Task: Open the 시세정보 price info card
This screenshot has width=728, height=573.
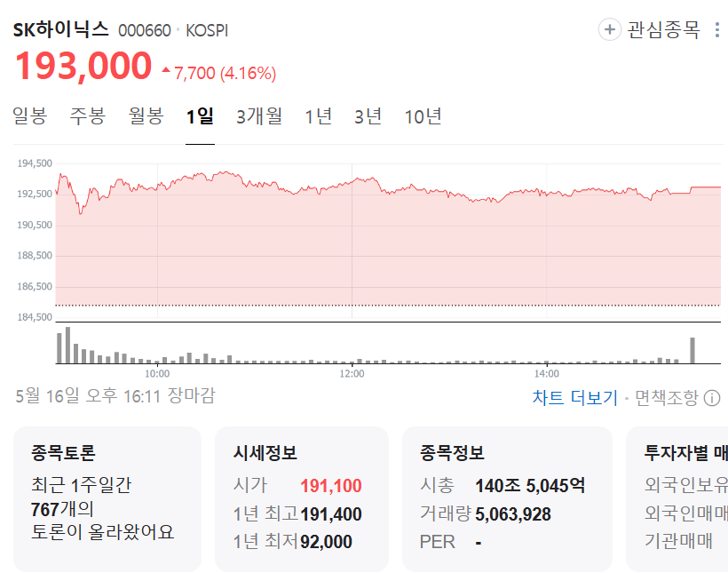Action: click(301, 498)
